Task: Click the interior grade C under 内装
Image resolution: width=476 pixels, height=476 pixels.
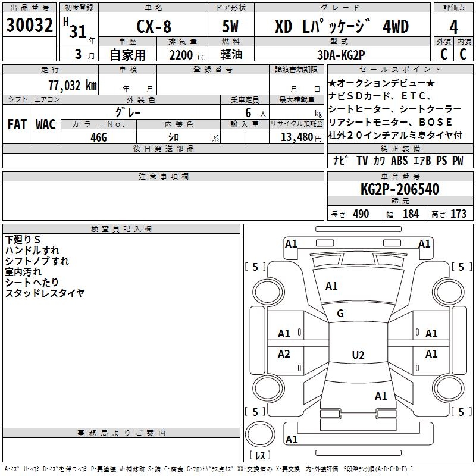Action: [463, 54]
